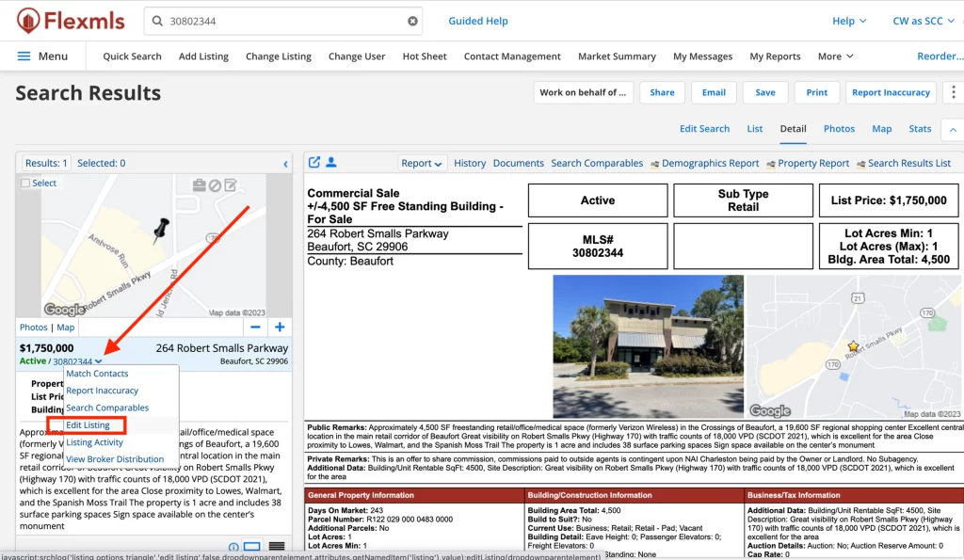The image size is (964, 560).
Task: Zoom out the listing map with minus
Action: 255,327
